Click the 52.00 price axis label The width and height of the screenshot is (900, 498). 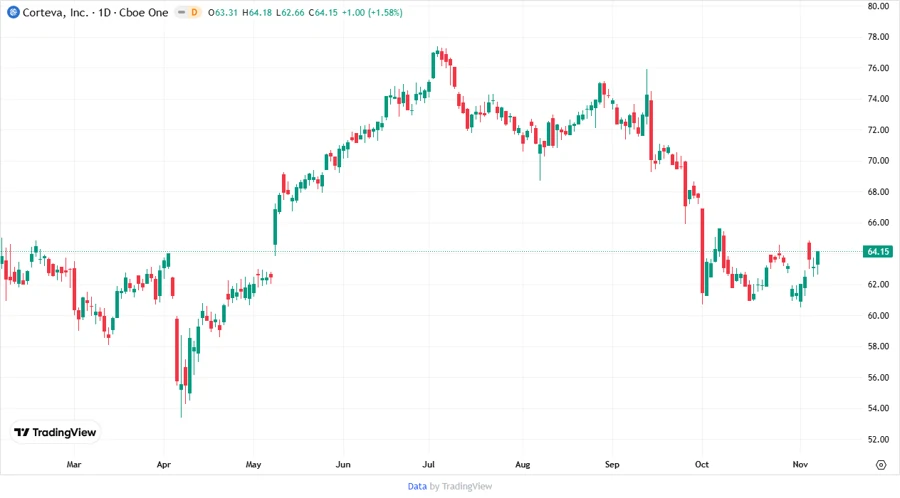point(878,439)
